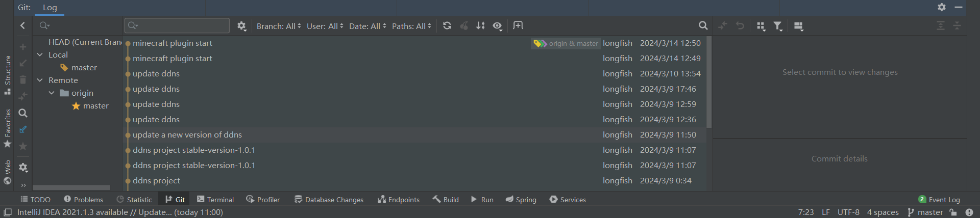980x218 pixels.
Task: Hide the branches pane with the back arrow
Action: (22, 25)
